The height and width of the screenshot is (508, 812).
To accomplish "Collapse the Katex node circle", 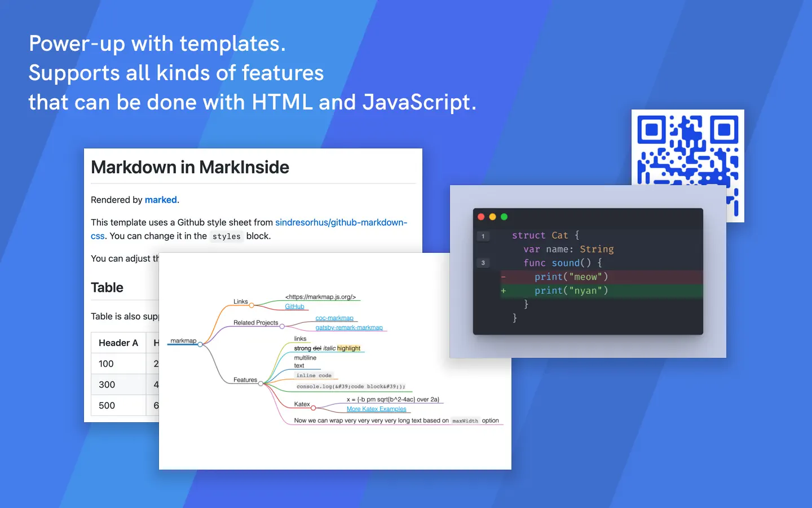I will click(x=313, y=408).
